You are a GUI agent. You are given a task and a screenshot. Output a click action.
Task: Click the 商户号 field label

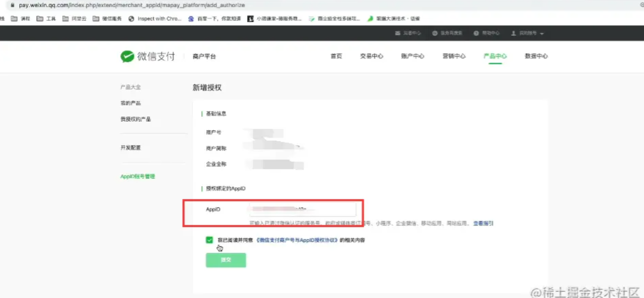click(214, 133)
